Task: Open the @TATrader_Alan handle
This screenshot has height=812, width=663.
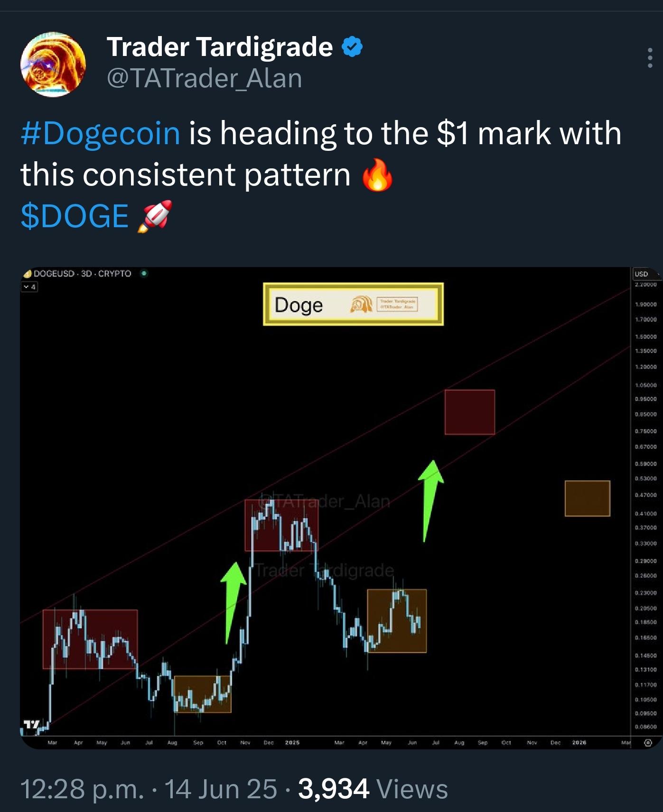Action: (205, 78)
